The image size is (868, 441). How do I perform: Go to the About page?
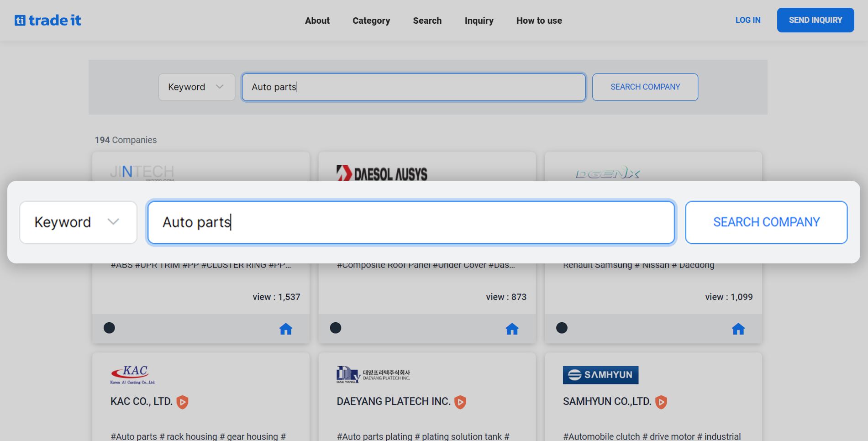(x=317, y=21)
